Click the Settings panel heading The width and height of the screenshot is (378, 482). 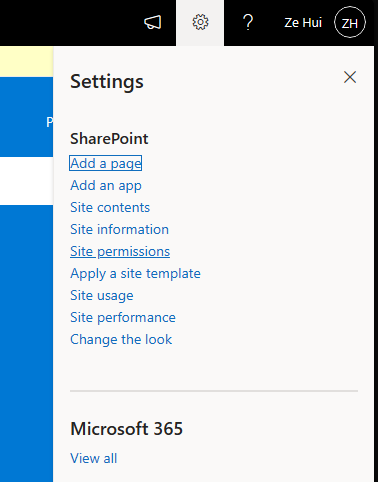pos(107,82)
